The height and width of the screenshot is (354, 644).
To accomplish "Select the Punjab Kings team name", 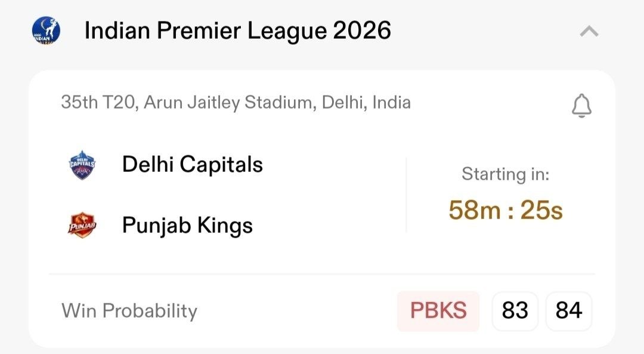I will pos(187,226).
